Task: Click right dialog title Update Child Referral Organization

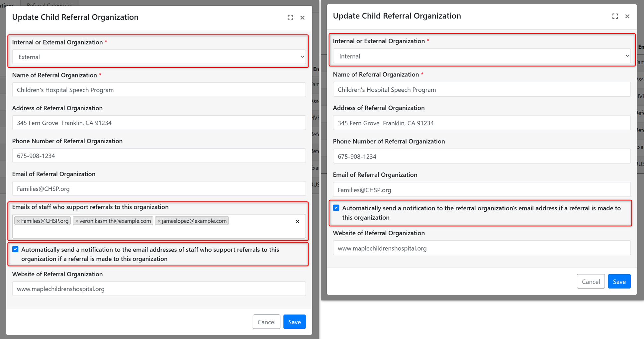Action: [x=397, y=16]
